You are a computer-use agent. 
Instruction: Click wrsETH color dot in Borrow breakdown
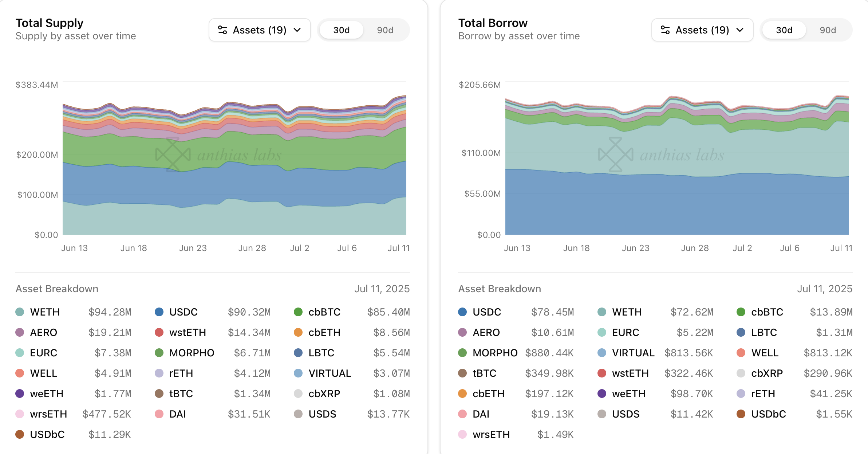pyautogui.click(x=462, y=434)
